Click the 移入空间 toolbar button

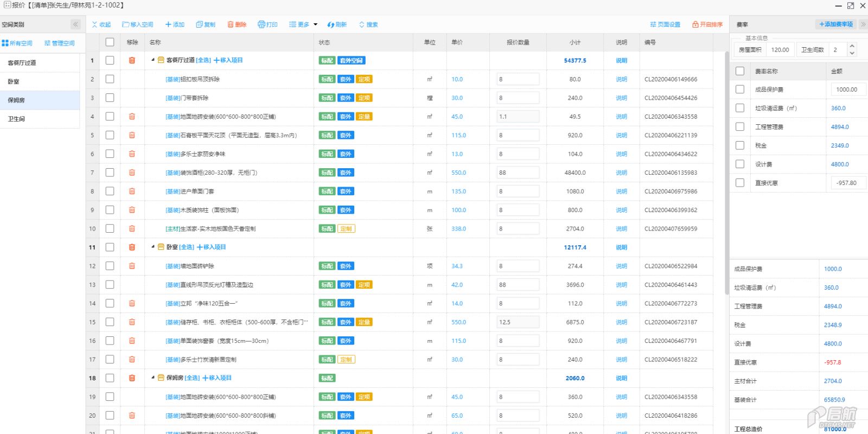tap(138, 24)
